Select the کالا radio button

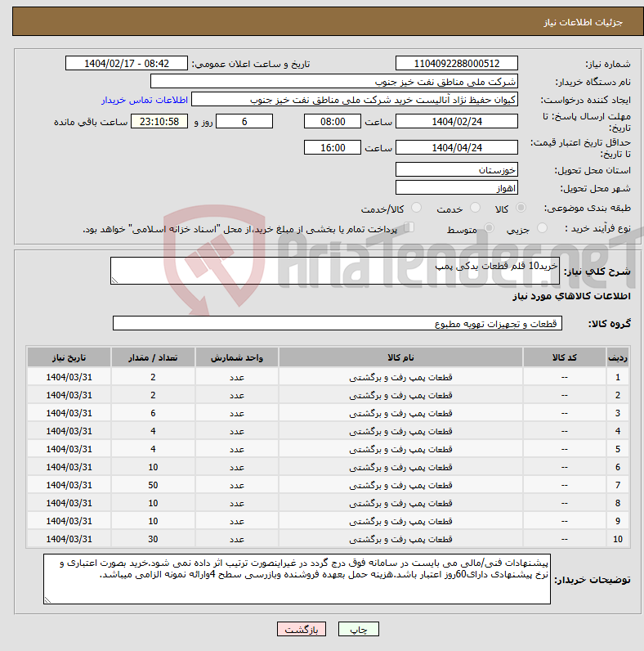pos(521,208)
